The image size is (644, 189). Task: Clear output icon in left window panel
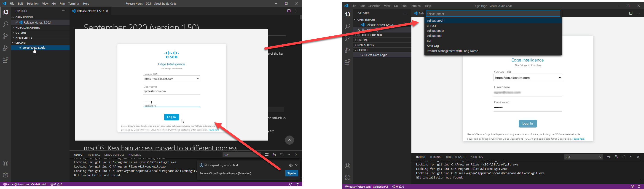(x=267, y=155)
